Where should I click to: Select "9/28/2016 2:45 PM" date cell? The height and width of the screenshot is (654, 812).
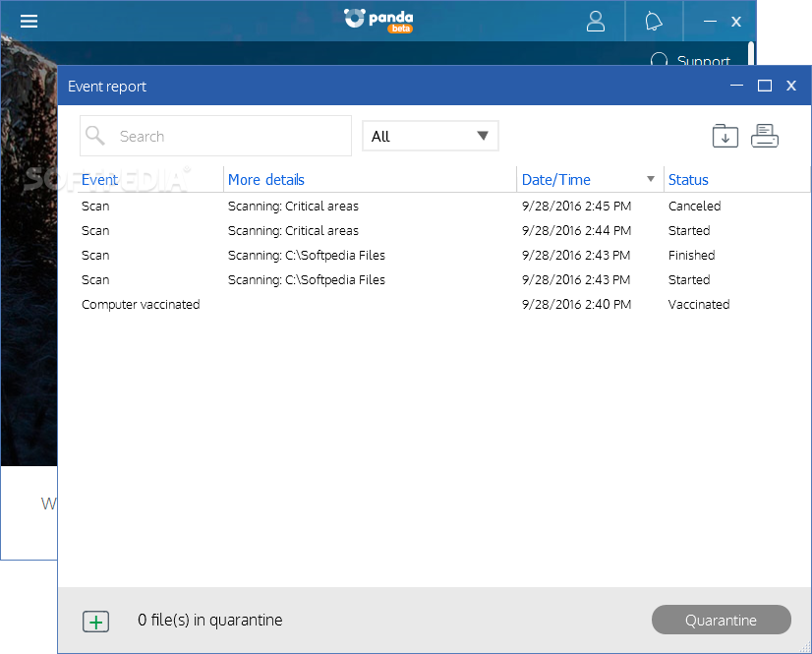(576, 207)
